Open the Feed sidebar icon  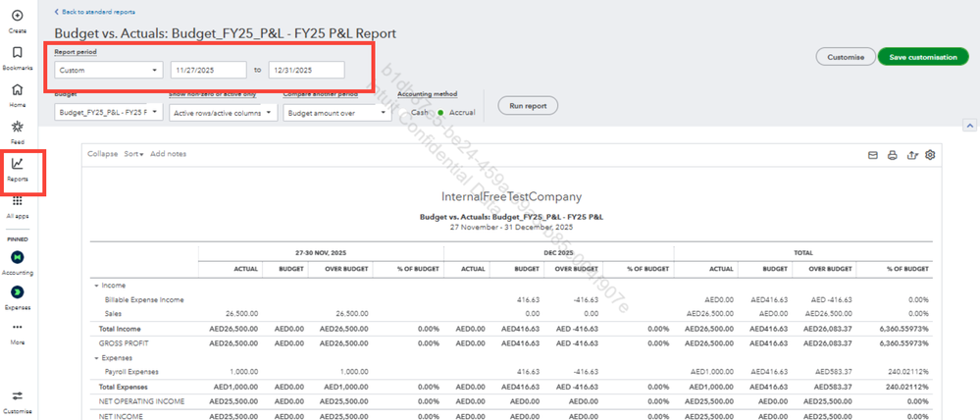coord(18,127)
